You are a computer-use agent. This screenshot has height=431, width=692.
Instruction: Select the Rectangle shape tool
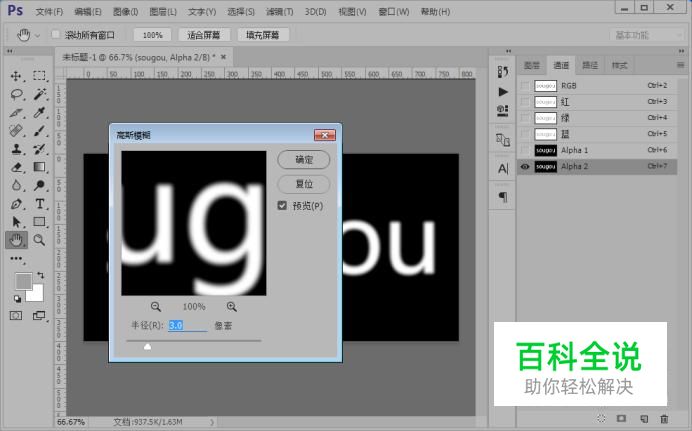tap(39, 222)
